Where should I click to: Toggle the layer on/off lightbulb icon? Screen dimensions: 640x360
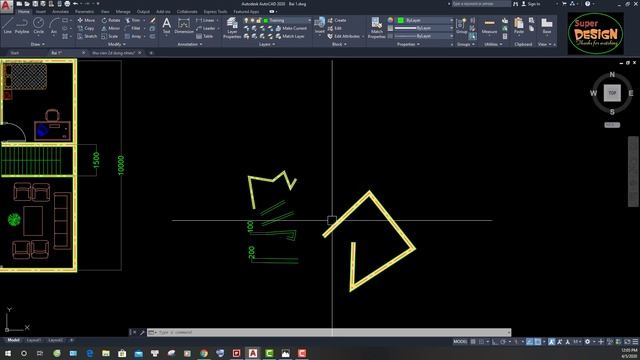tap(246, 20)
